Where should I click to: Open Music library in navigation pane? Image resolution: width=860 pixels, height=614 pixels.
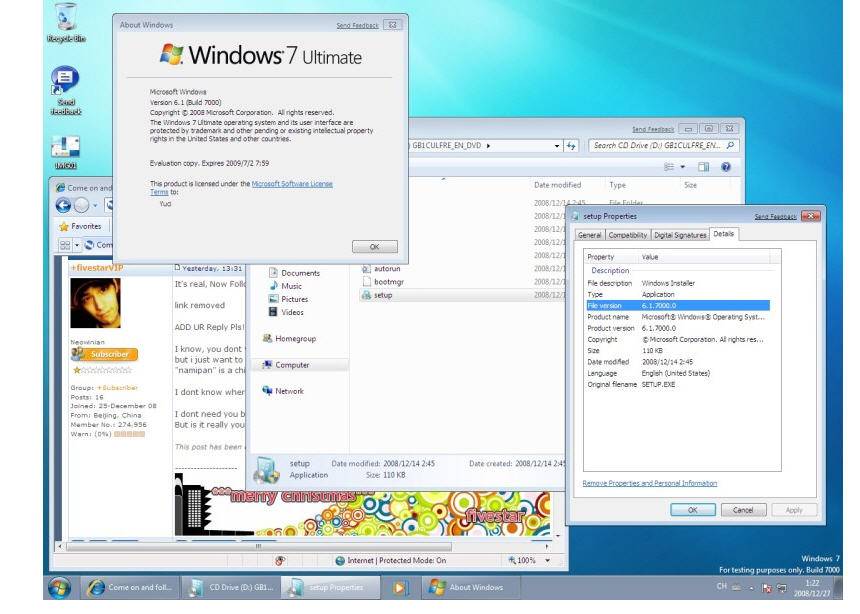tap(285, 286)
